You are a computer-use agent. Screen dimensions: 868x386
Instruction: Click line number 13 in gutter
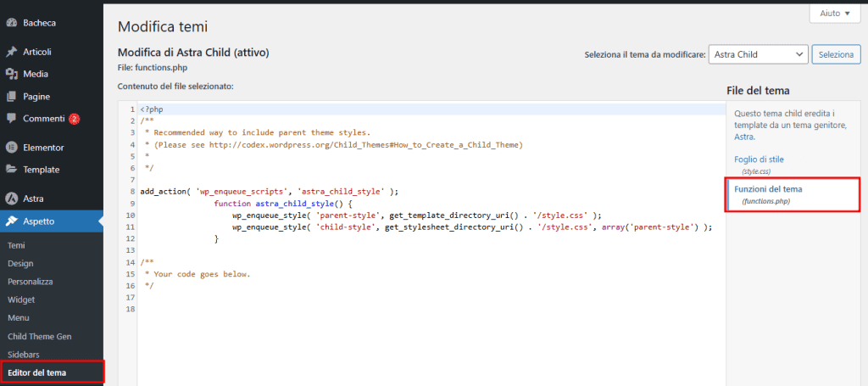coord(131,250)
